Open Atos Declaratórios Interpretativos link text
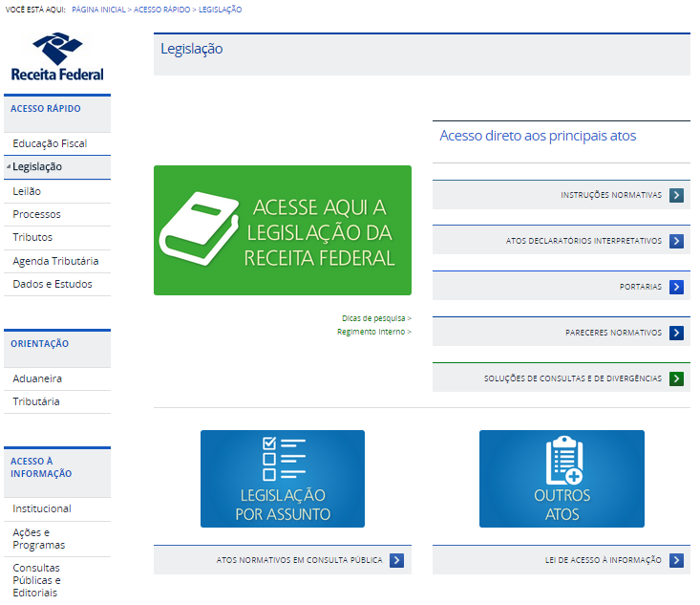 (583, 241)
